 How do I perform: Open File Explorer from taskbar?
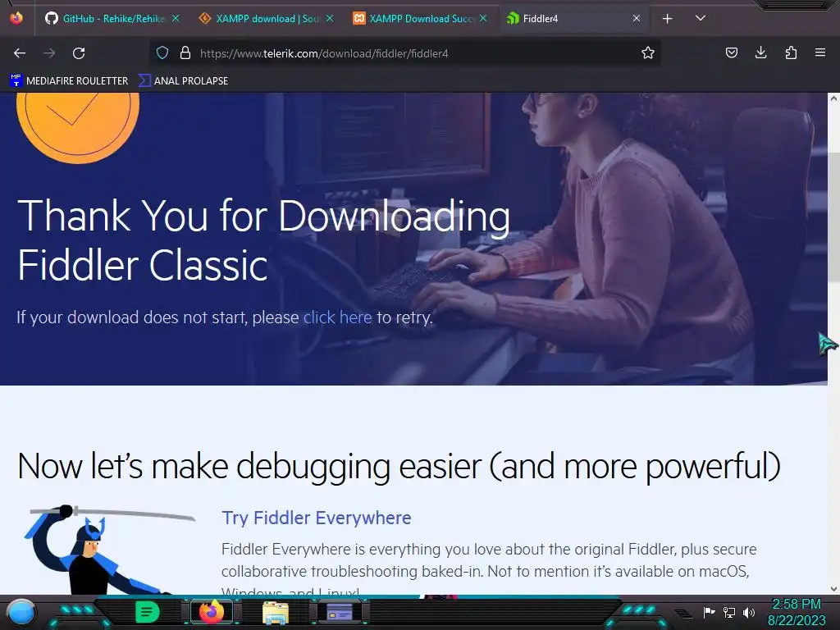click(276, 612)
